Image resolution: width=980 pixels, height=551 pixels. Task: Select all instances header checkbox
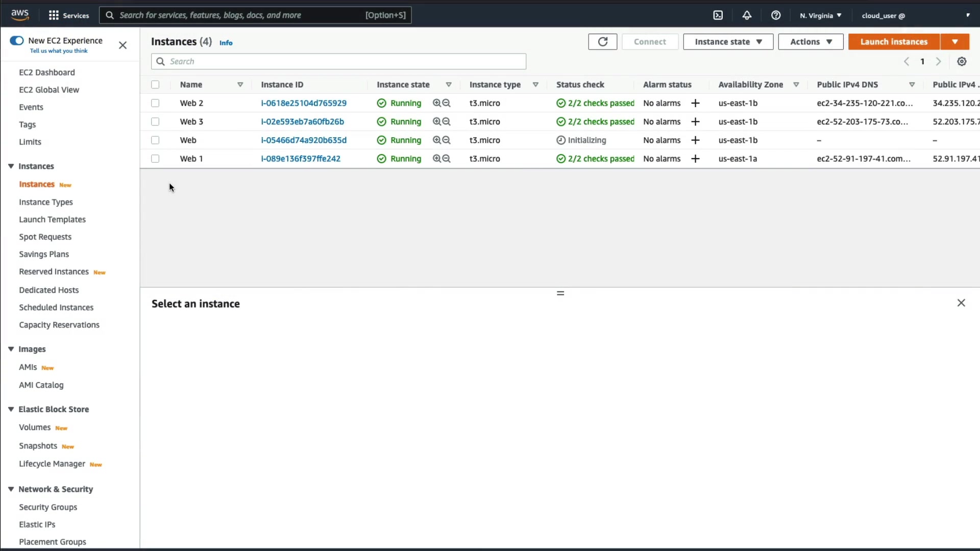coord(155,85)
